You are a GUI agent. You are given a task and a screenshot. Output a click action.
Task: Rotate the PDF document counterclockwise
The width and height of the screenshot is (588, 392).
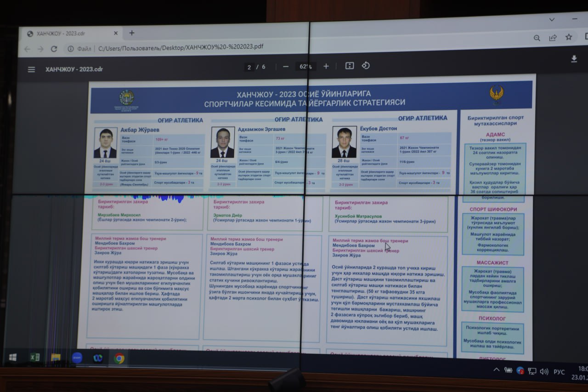(x=366, y=65)
